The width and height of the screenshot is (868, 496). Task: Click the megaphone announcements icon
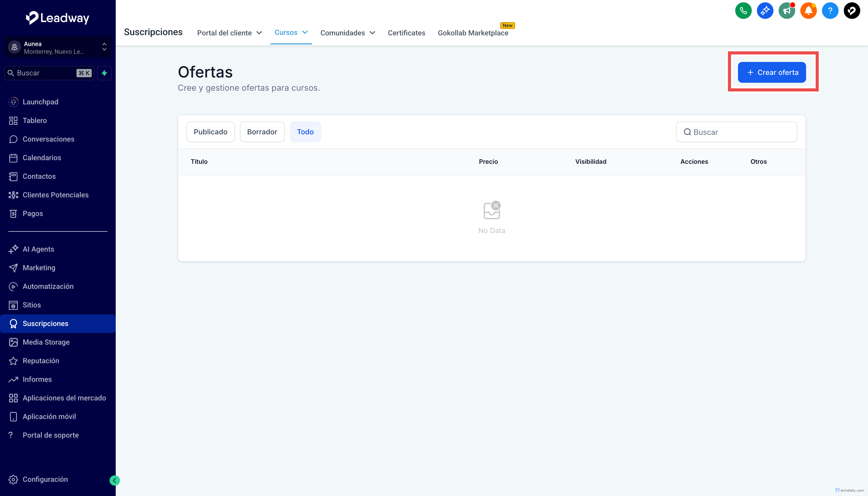click(x=786, y=11)
